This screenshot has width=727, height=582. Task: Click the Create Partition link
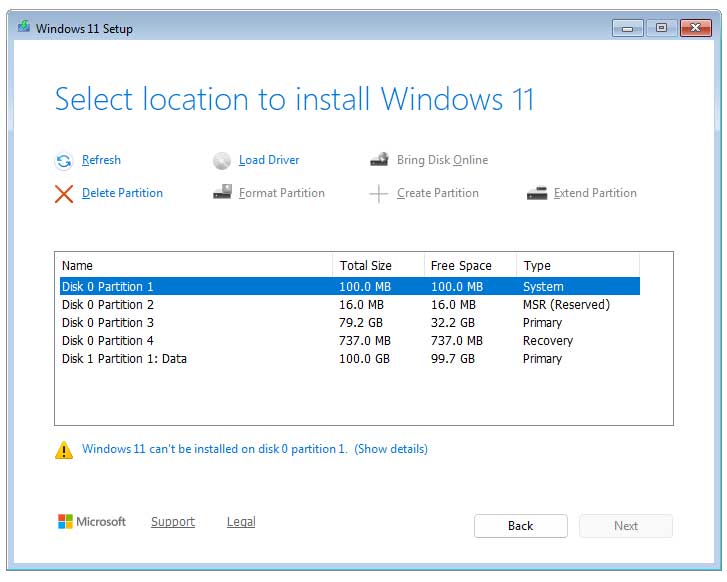coord(438,193)
